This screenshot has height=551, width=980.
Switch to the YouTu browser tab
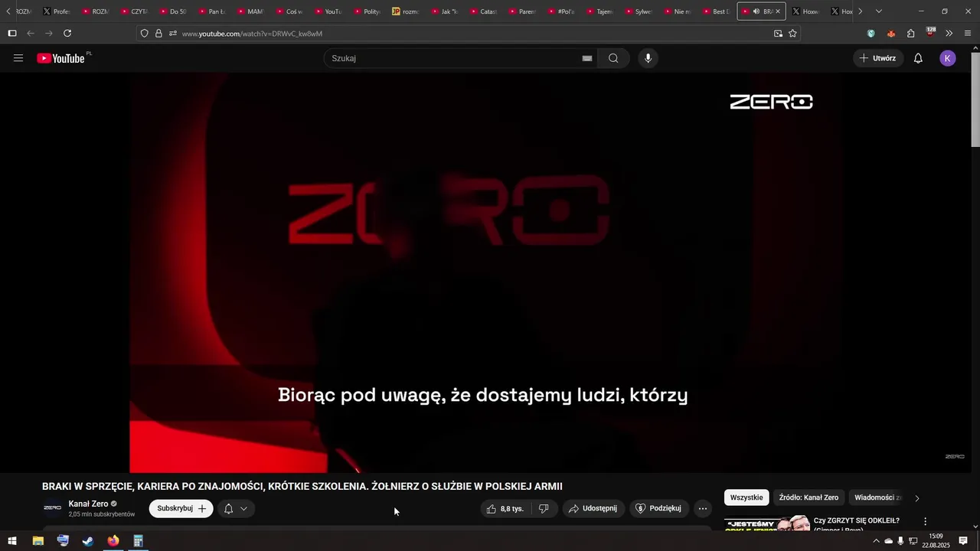[328, 11]
